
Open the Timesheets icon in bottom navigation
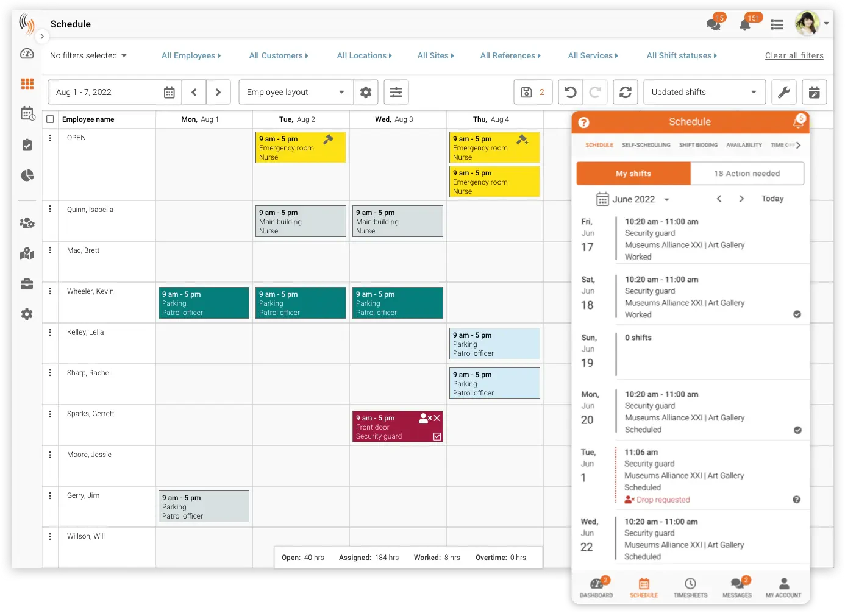pyautogui.click(x=690, y=587)
